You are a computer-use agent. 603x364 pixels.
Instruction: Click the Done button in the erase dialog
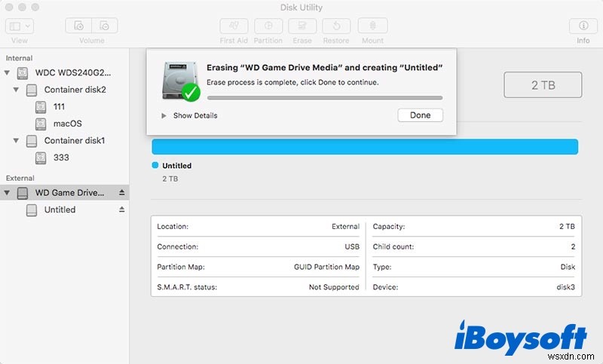tap(420, 115)
